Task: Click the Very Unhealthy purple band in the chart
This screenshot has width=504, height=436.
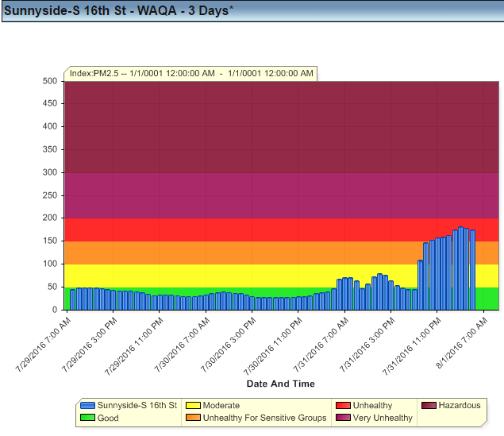Action: 282,195
